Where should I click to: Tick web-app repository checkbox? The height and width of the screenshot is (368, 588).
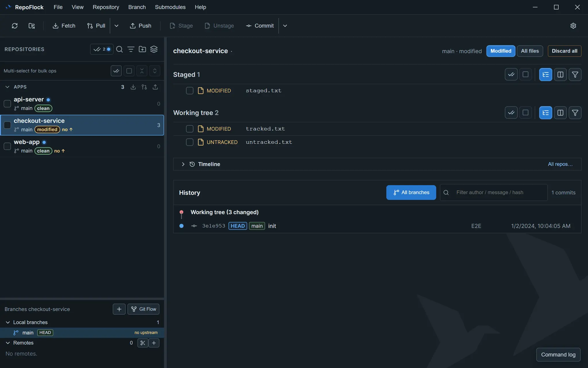[7, 146]
